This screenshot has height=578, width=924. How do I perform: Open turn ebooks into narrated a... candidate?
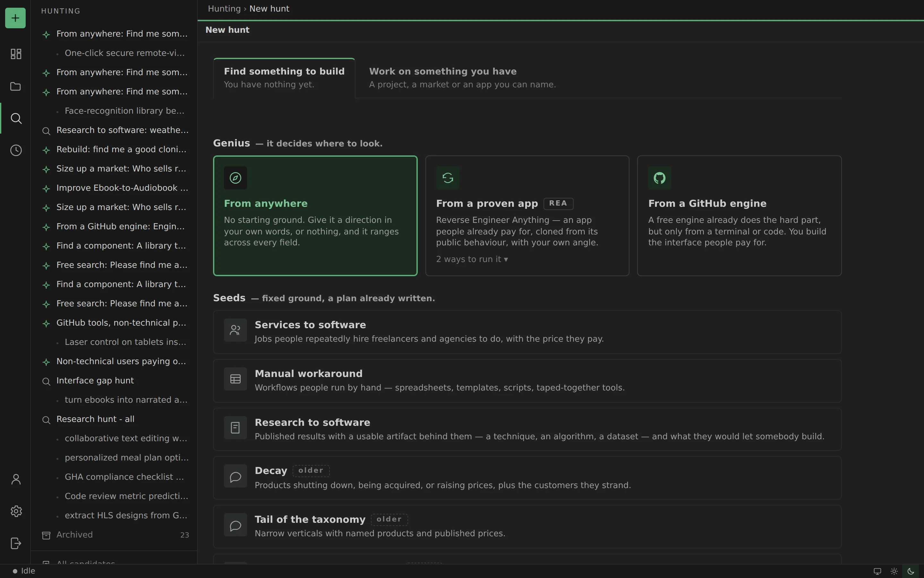pyautogui.click(x=114, y=400)
